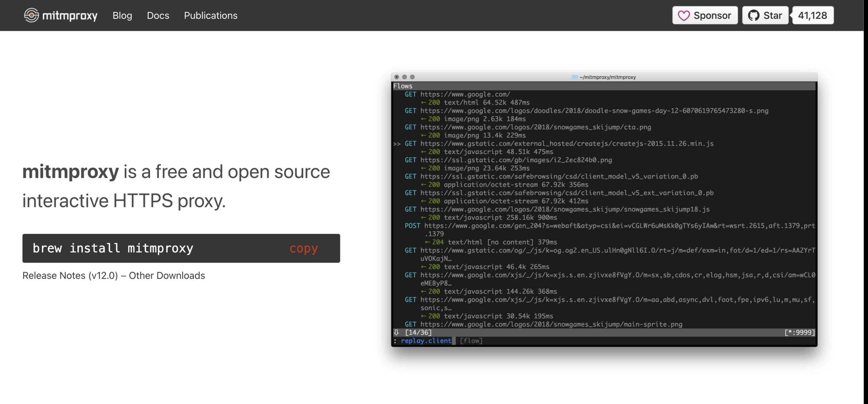The image size is (868, 404).
Task: Click the 41,128 star count
Action: coord(812,16)
